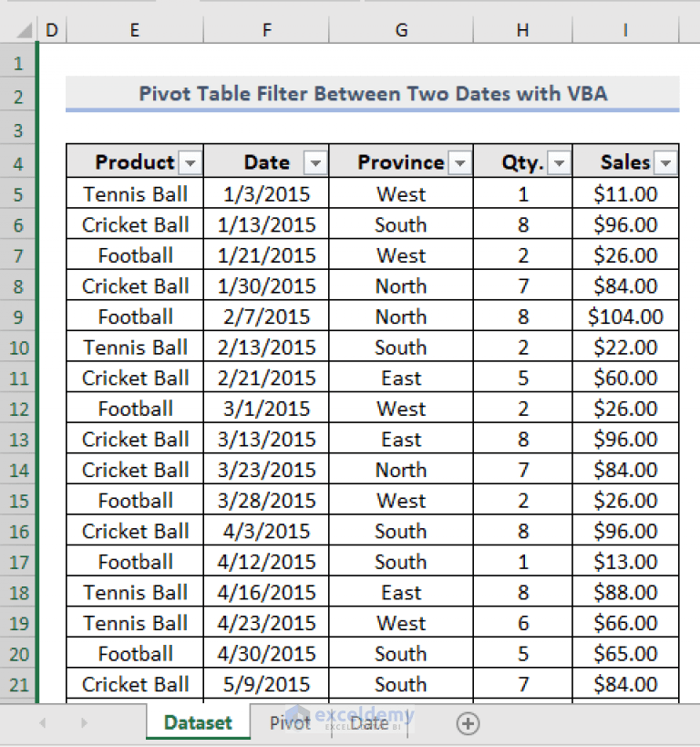The height and width of the screenshot is (747, 700).
Task: Click the previous sheet navigation arrow
Action: pyautogui.click(x=43, y=723)
